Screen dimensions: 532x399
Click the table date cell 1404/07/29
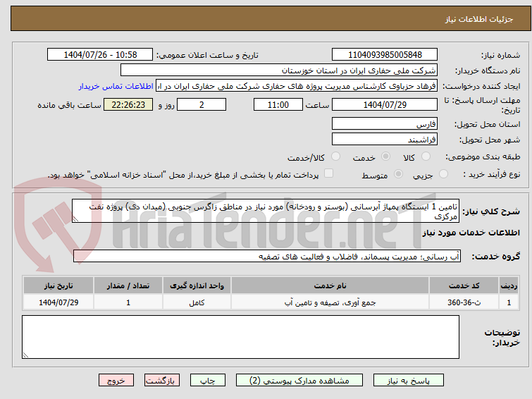tap(58, 302)
